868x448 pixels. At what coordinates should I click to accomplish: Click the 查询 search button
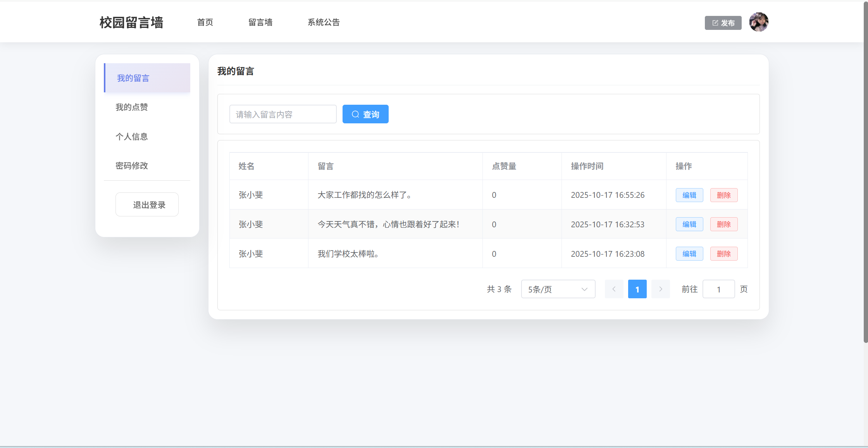[x=365, y=114]
